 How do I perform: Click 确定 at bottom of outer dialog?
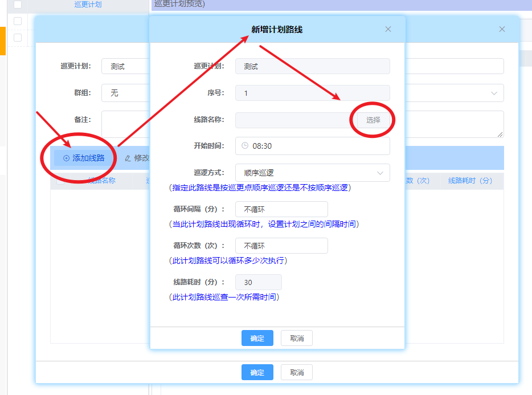click(257, 372)
